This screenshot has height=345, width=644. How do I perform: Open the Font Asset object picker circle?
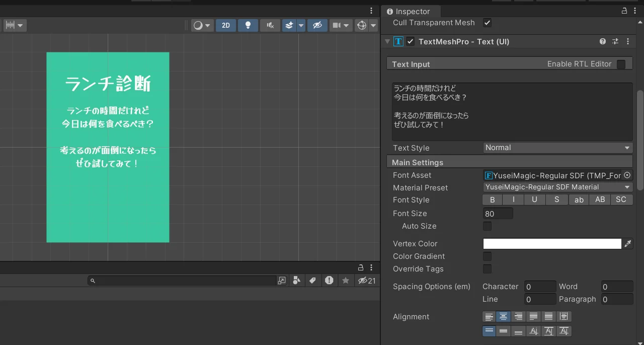(x=627, y=175)
